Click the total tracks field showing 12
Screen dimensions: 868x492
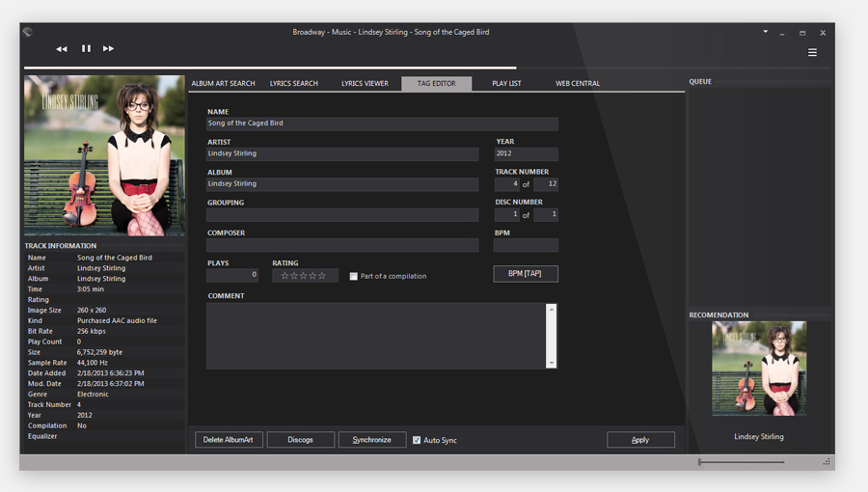[x=546, y=184]
